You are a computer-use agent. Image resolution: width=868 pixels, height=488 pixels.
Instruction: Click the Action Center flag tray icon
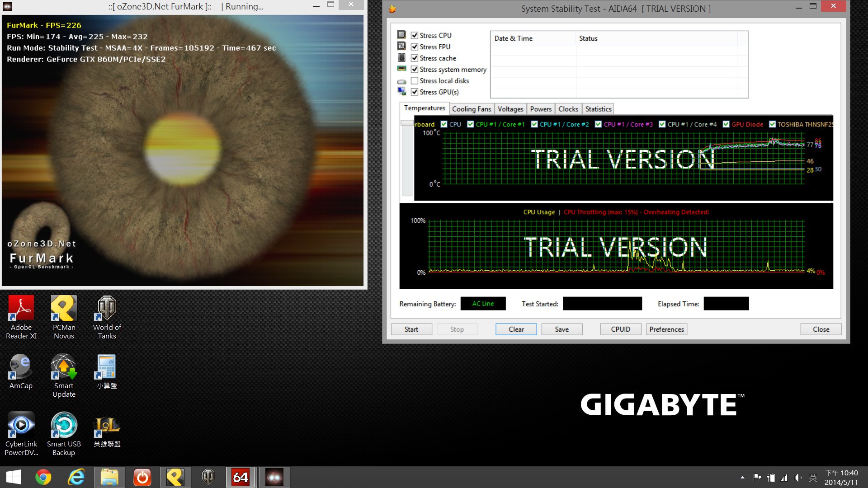pos(757,478)
